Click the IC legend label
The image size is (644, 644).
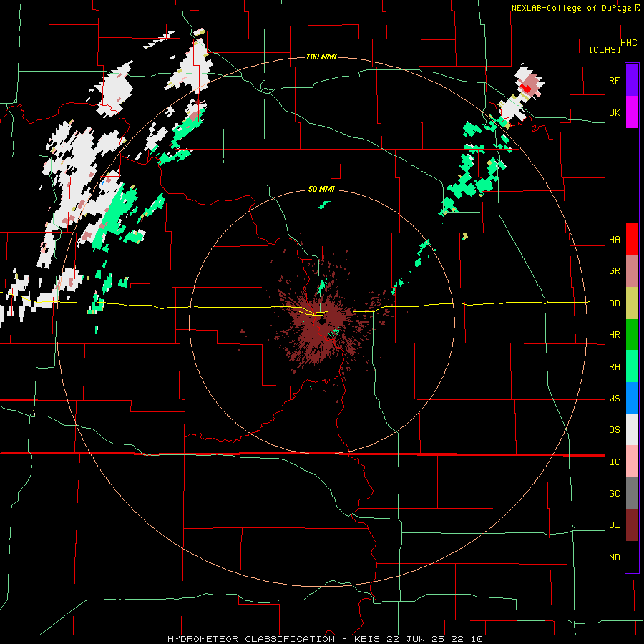click(x=615, y=462)
